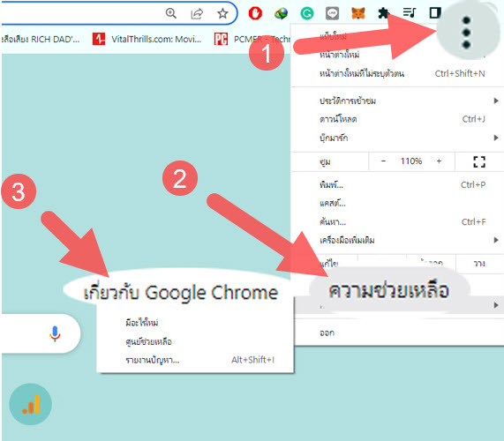Open the media control playlist icon
The height and width of the screenshot is (441, 504).
coord(410,13)
